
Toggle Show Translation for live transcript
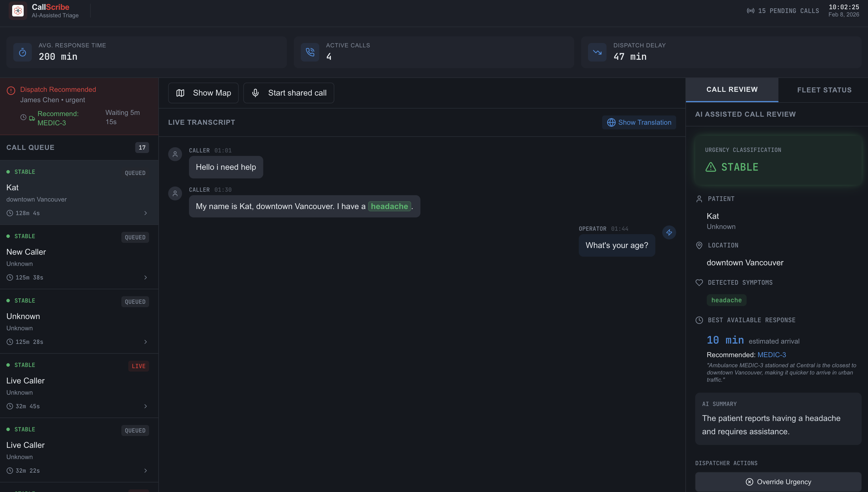(639, 122)
